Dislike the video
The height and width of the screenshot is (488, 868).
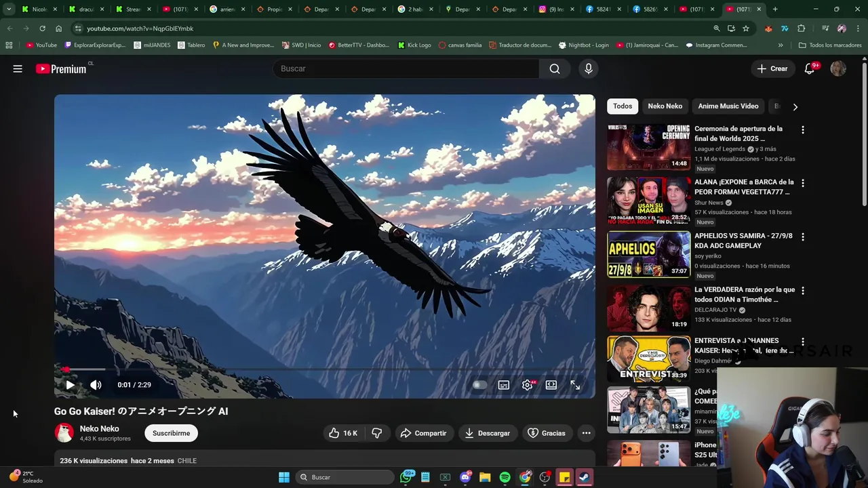377,433
